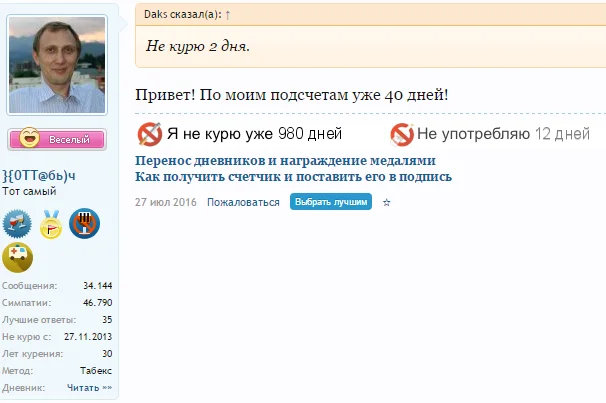606x403 pixels.
Task: Click the quoted text 'Не курю 2 дня.'
Action: pyautogui.click(x=197, y=46)
